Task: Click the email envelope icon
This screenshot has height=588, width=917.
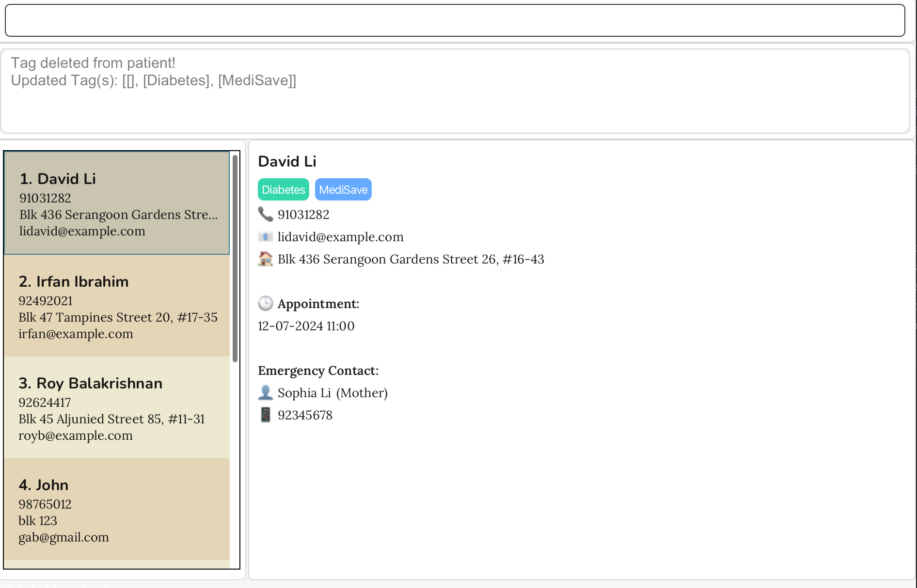Action: [x=265, y=237]
